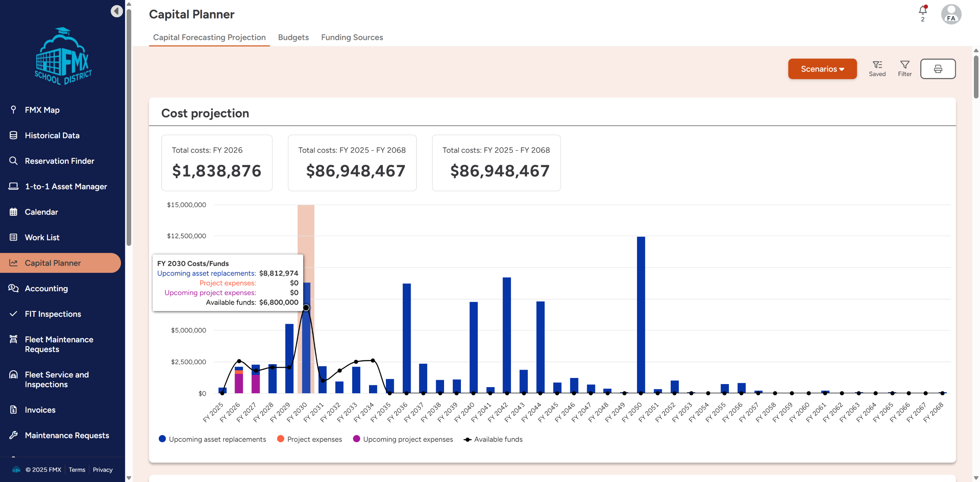Viewport: 980px width, 482px height.
Task: Click the FY 2050 bar in chart
Action: pyautogui.click(x=641, y=314)
